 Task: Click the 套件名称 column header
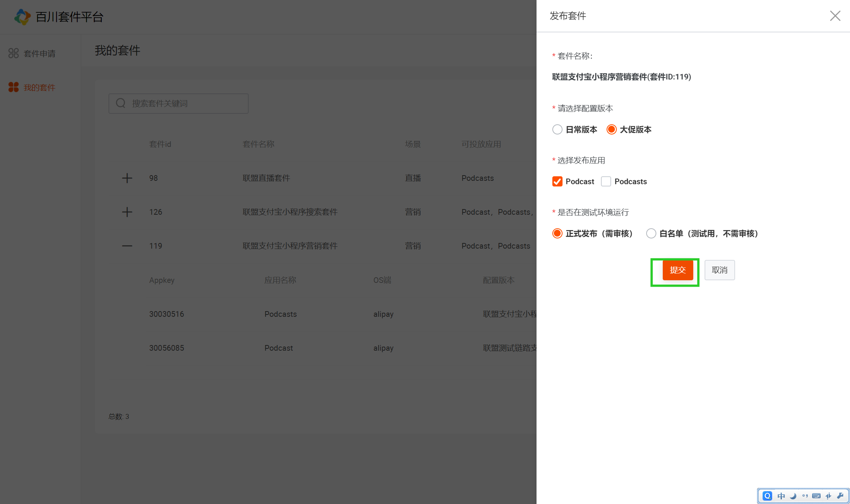tap(258, 144)
